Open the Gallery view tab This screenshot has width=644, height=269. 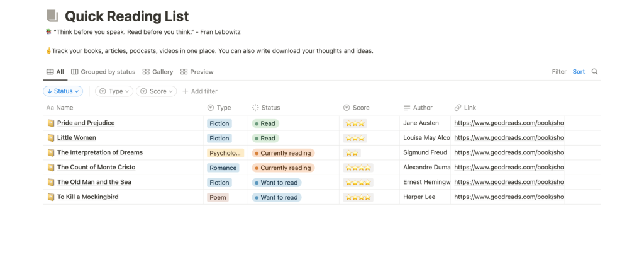[x=158, y=72]
